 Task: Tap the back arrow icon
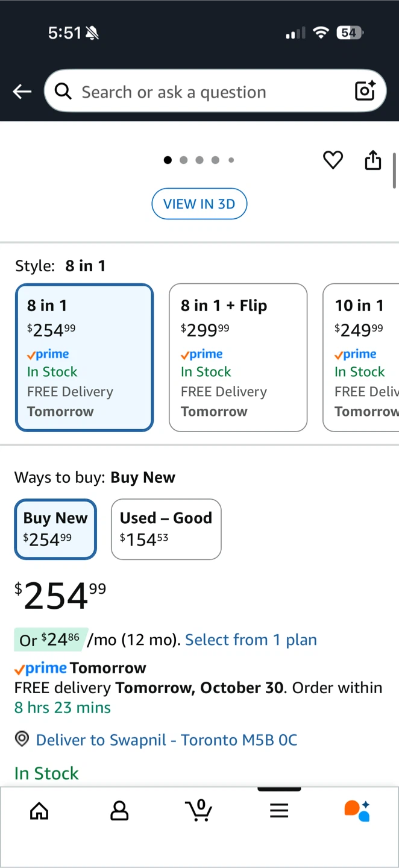coord(22,92)
